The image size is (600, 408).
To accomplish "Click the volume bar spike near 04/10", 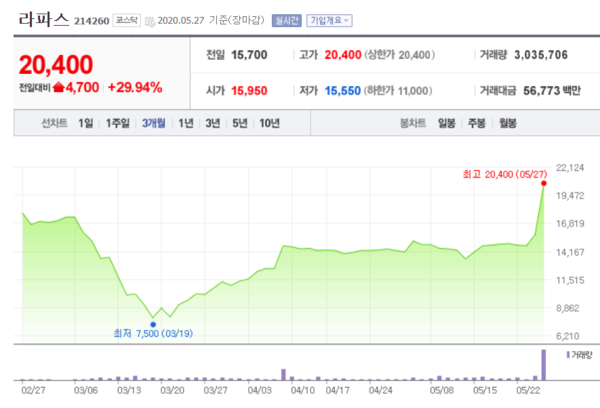I will [x=284, y=375].
